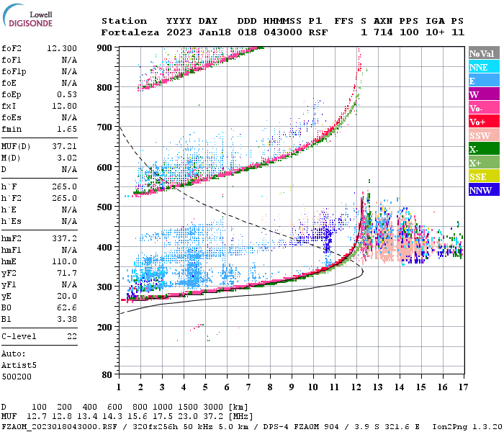Viewport: 504px width, 432px height.
Task: Click the foEs label
Action: pos(12,117)
